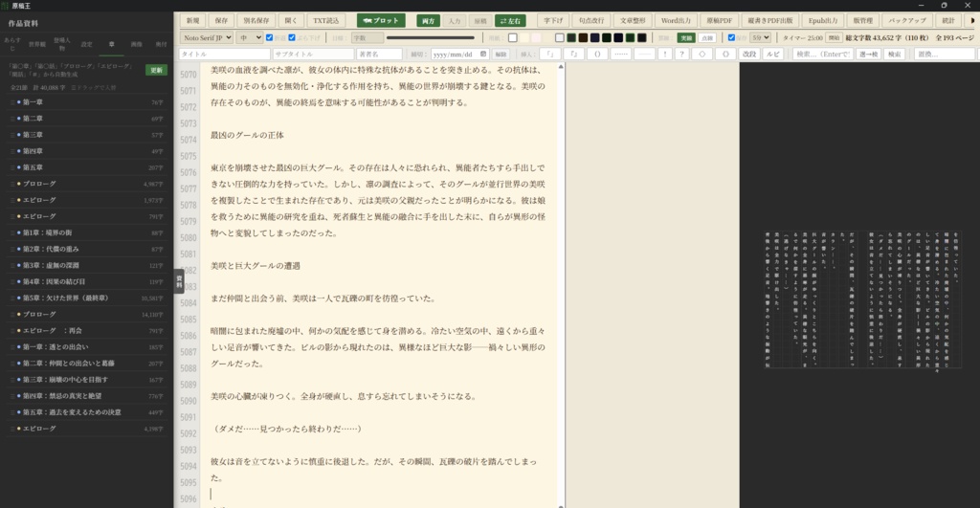Click 更新 refresh chapters button

156,70
